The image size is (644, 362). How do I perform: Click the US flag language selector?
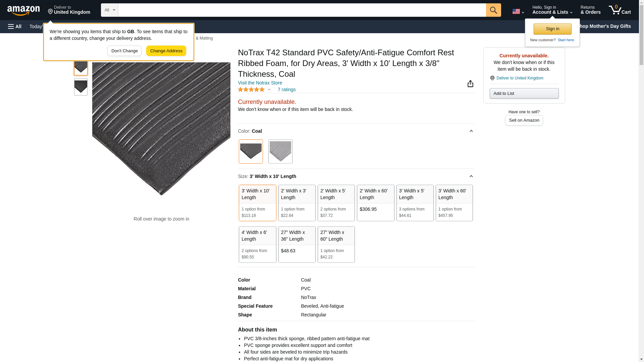pyautogui.click(x=518, y=11)
